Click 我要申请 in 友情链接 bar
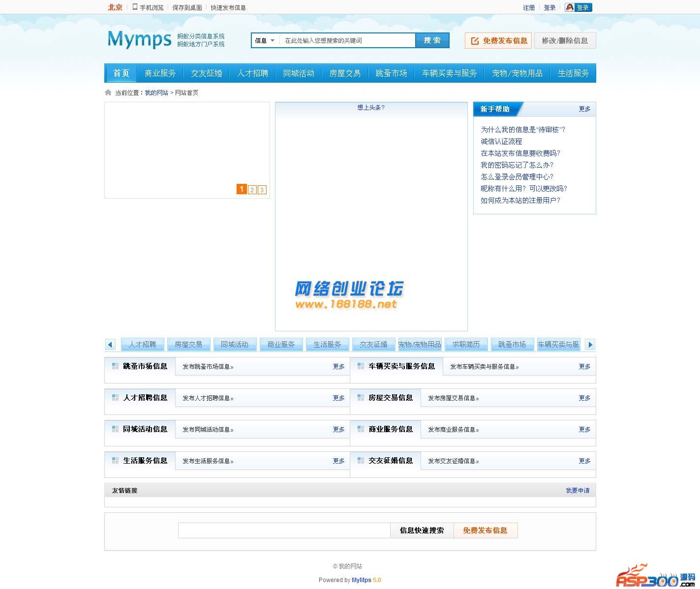The width and height of the screenshot is (700, 589). tap(578, 490)
